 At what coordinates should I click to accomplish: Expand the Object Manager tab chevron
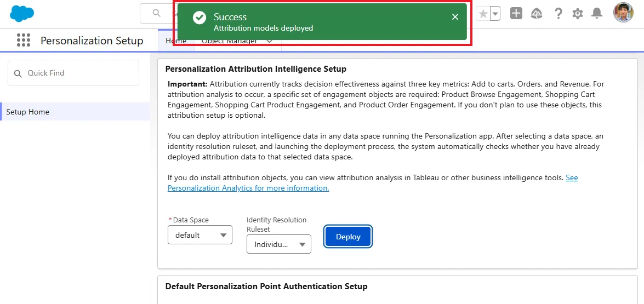pyautogui.click(x=270, y=41)
